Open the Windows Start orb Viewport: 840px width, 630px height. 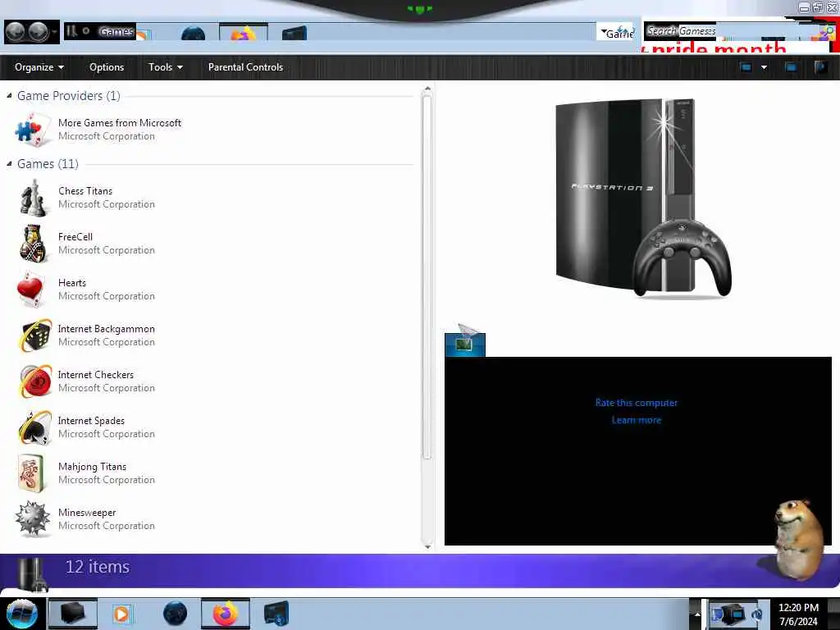22,614
